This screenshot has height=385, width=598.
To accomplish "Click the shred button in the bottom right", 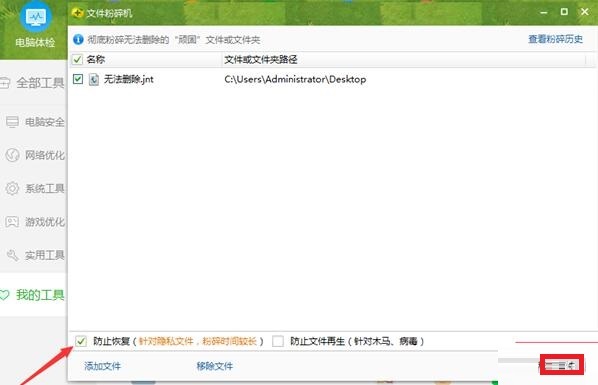I will tap(562, 365).
